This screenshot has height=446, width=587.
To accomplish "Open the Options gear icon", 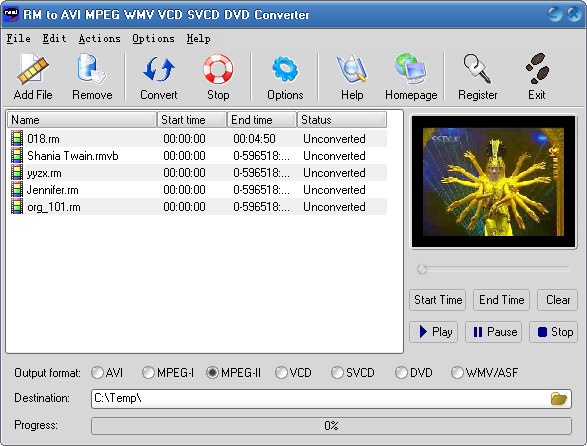I will [x=285, y=69].
